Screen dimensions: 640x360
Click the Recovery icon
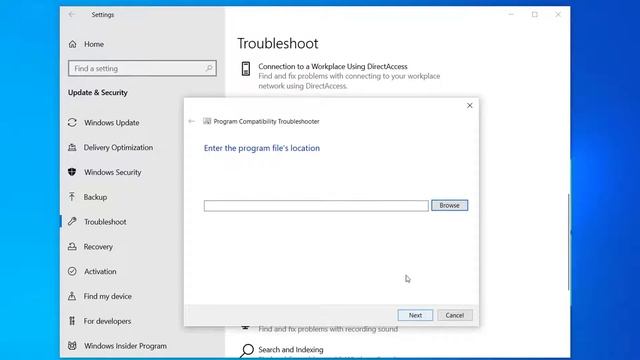72,247
